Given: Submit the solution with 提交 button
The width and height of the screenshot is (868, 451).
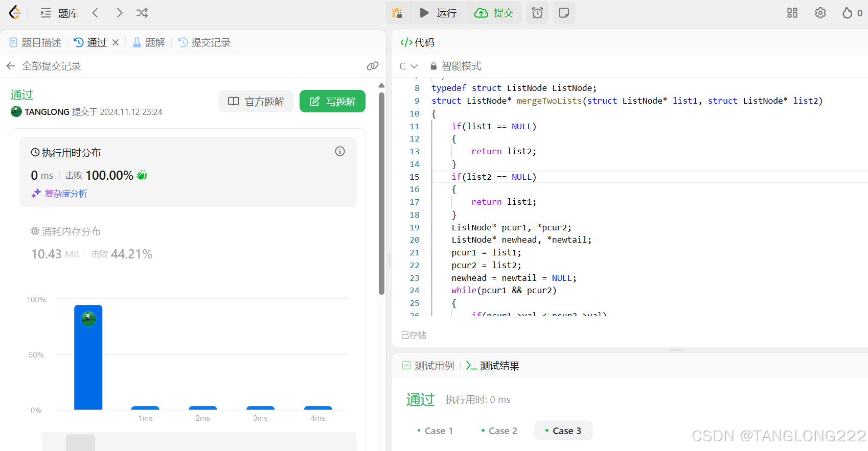Looking at the screenshot, I should [494, 13].
